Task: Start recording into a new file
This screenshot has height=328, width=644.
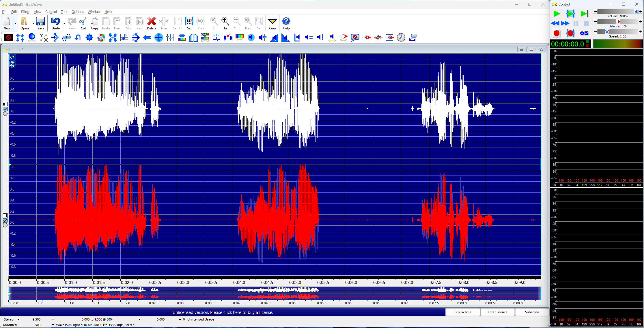Action: coord(557,33)
